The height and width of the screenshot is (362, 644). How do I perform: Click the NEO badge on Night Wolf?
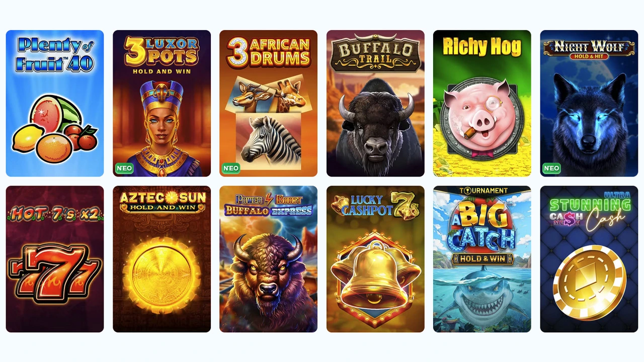551,168
